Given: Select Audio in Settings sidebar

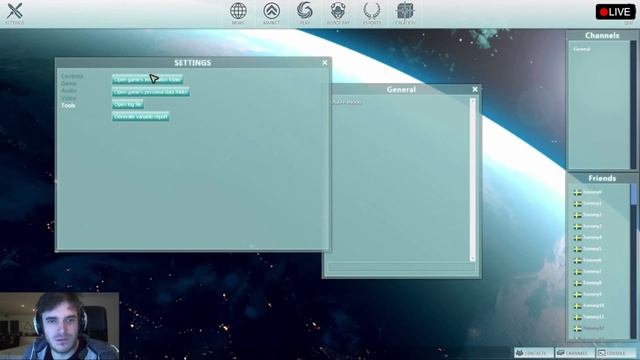Looking at the screenshot, I should [69, 91].
